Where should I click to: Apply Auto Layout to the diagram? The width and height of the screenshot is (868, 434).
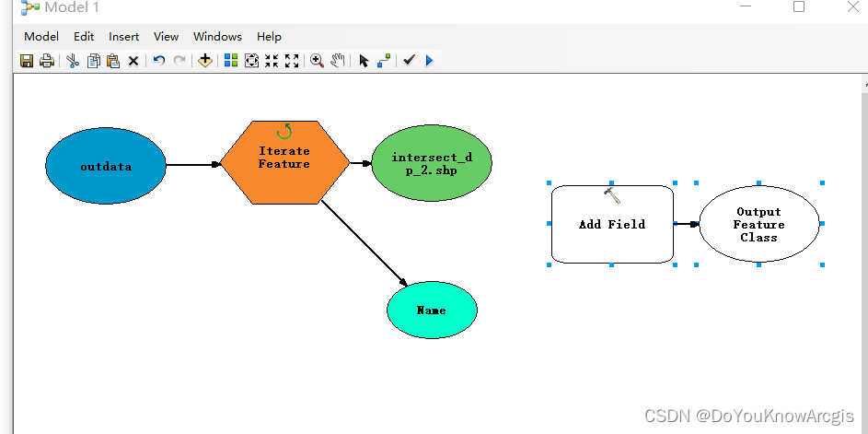click(231, 61)
